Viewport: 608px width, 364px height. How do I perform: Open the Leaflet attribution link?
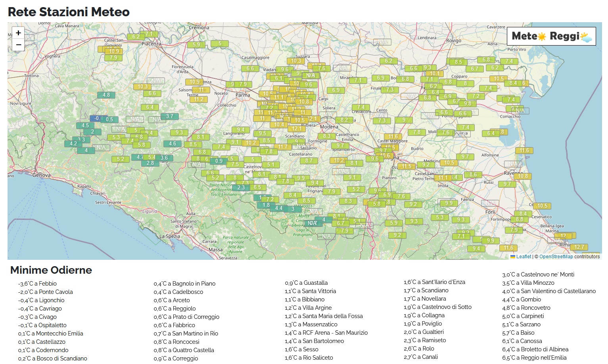coord(523,257)
